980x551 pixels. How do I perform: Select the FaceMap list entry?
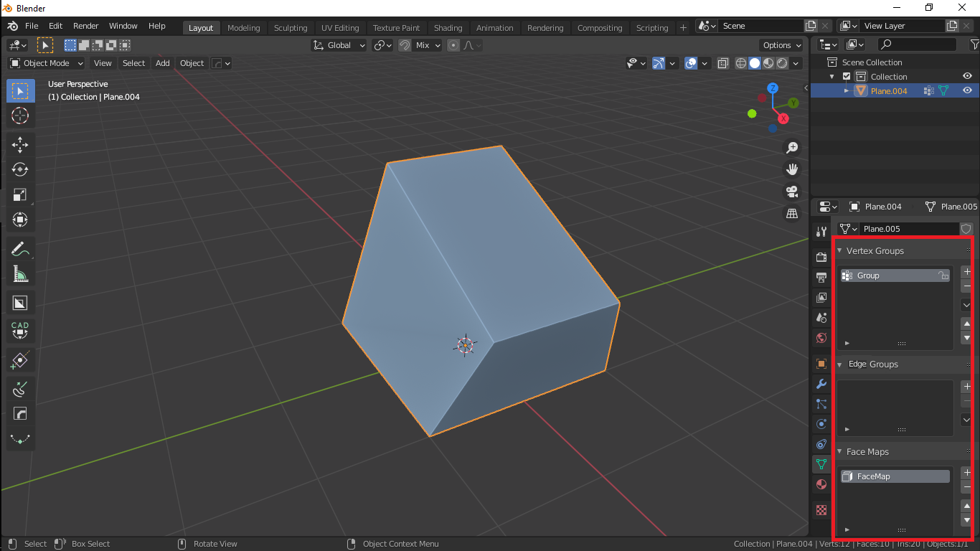tap(895, 476)
